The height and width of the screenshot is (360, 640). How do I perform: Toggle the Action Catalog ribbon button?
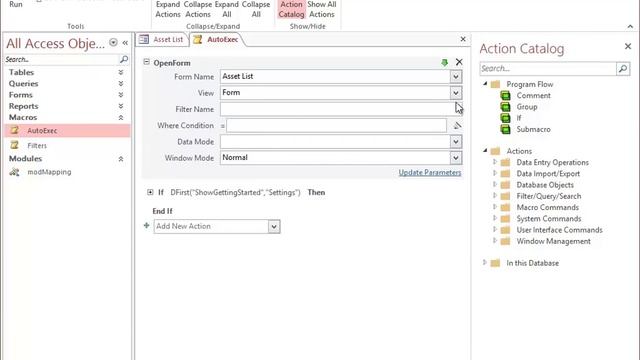[x=291, y=9]
